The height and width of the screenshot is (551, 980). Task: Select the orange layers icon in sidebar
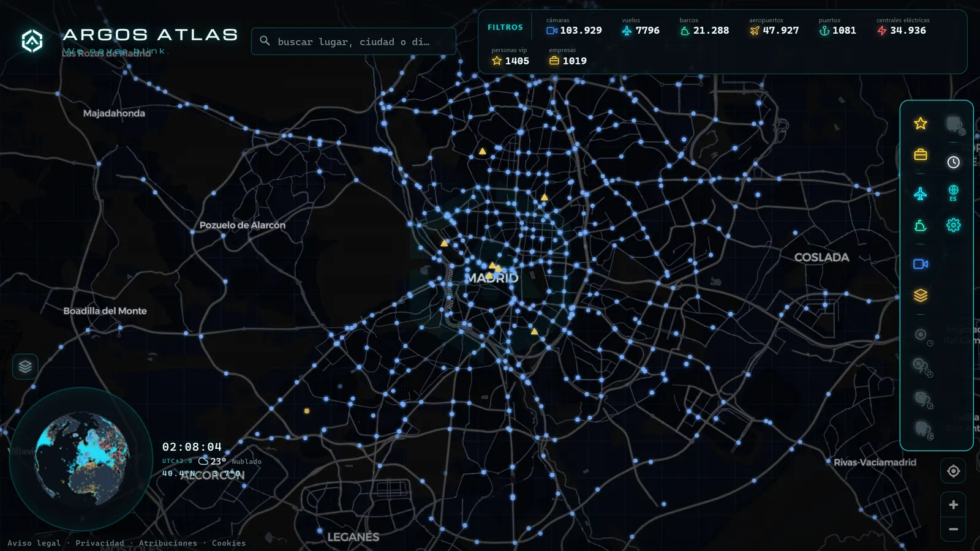click(x=921, y=296)
